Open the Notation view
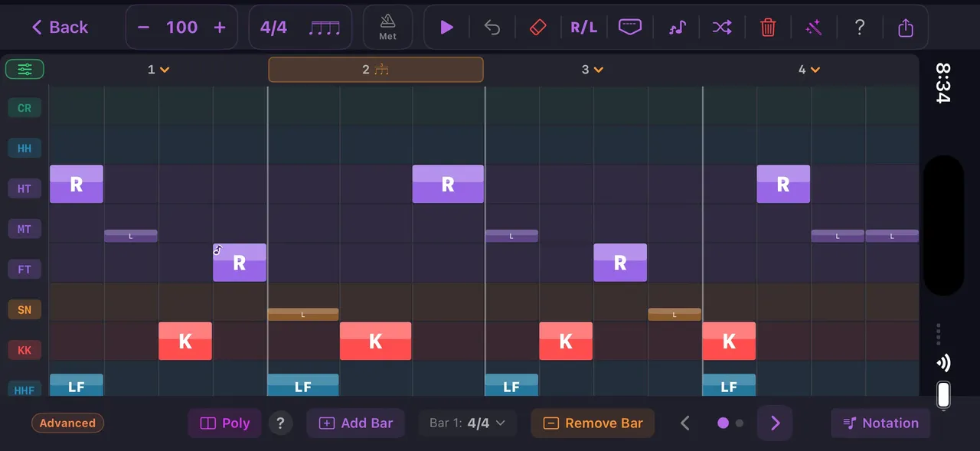 pos(880,423)
